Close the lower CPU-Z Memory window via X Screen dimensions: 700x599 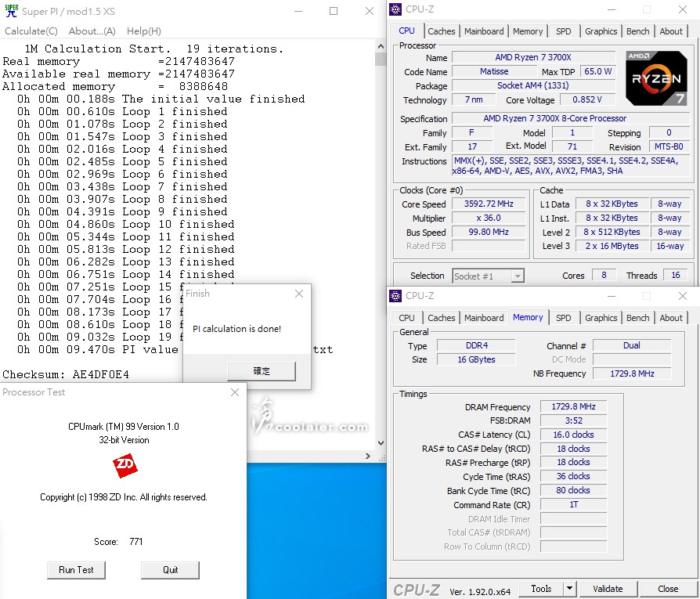[683, 296]
